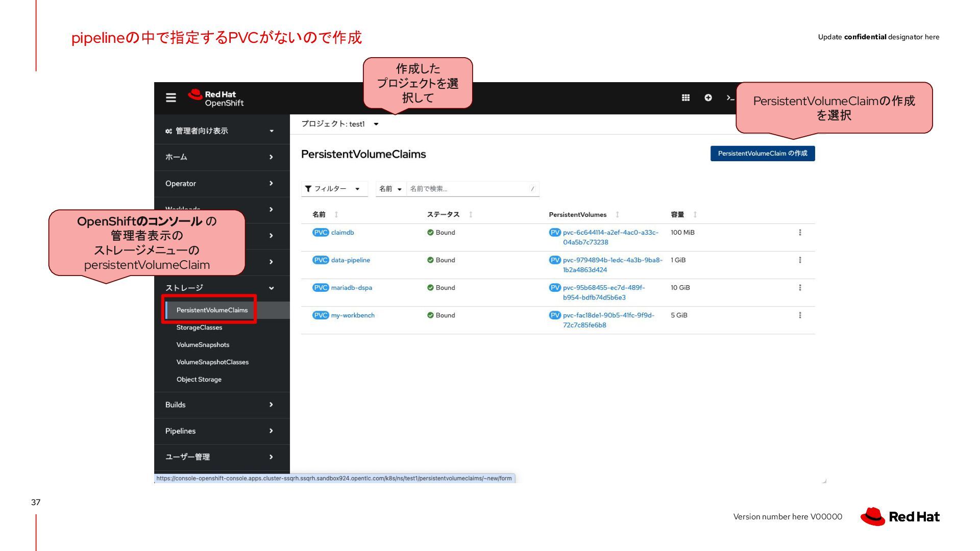
Task: Collapse the ストレージ navigation section
Action: click(222, 288)
